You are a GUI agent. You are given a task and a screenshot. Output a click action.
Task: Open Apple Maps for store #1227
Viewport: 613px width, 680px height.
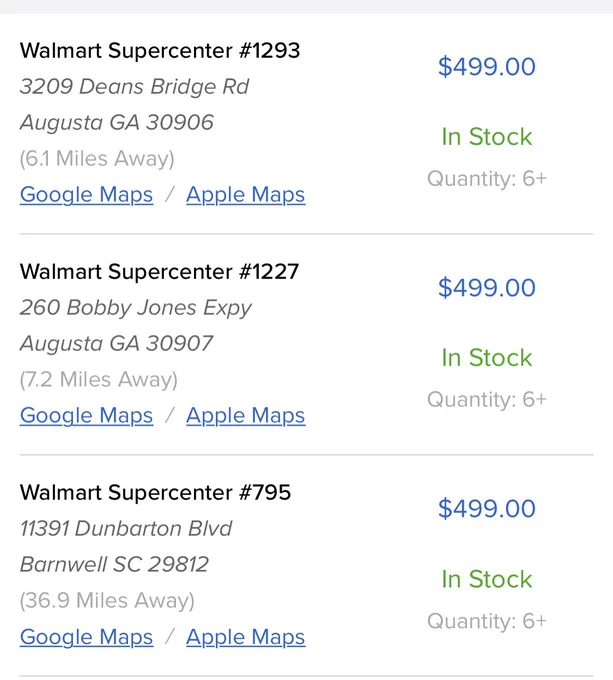(246, 415)
